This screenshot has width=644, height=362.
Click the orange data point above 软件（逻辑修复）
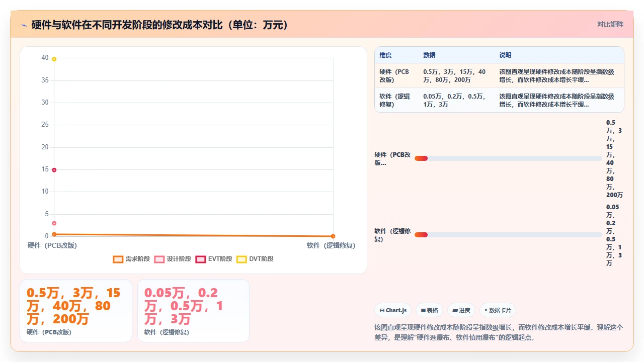pyautogui.click(x=333, y=236)
